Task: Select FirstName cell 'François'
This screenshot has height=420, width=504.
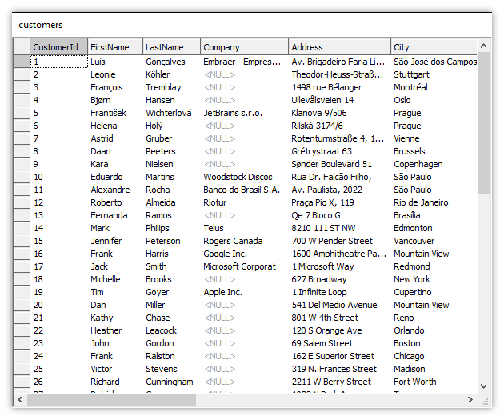Action: pyautogui.click(x=115, y=87)
